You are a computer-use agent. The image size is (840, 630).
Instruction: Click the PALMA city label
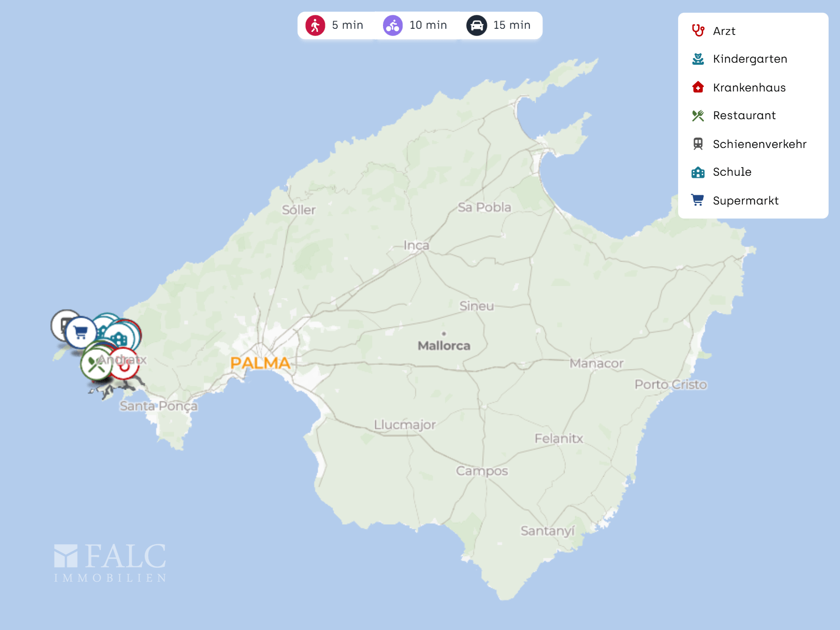(x=260, y=363)
